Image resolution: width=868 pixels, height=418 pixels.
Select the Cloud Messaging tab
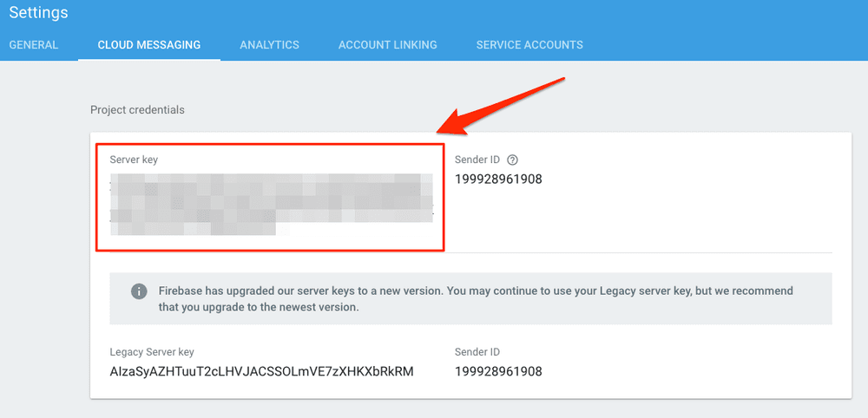point(149,45)
